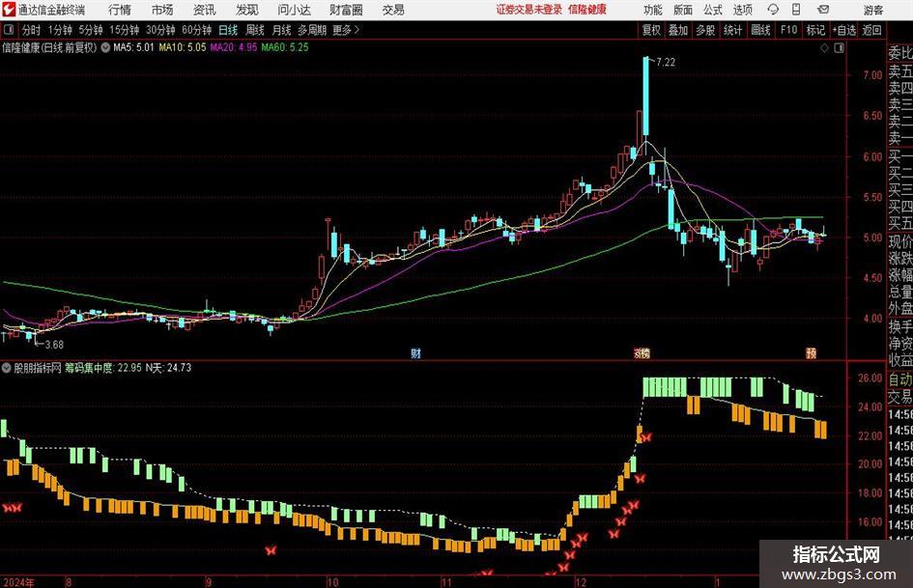
Task: Open the 版面 menu
Action: pos(682,10)
